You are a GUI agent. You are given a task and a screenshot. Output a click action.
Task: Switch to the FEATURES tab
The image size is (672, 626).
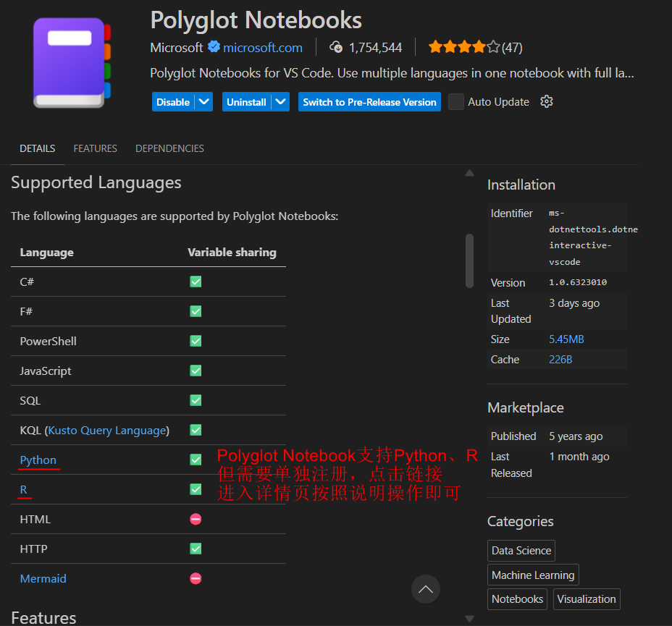pos(95,148)
